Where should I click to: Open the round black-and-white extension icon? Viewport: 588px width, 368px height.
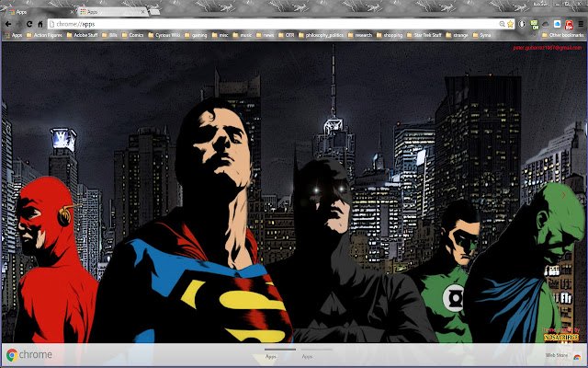click(x=522, y=24)
